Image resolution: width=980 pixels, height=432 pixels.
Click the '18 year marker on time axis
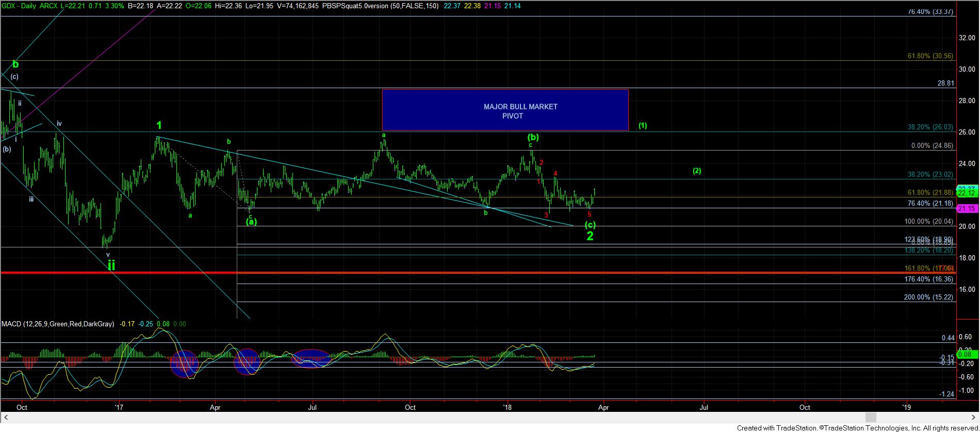(508, 407)
